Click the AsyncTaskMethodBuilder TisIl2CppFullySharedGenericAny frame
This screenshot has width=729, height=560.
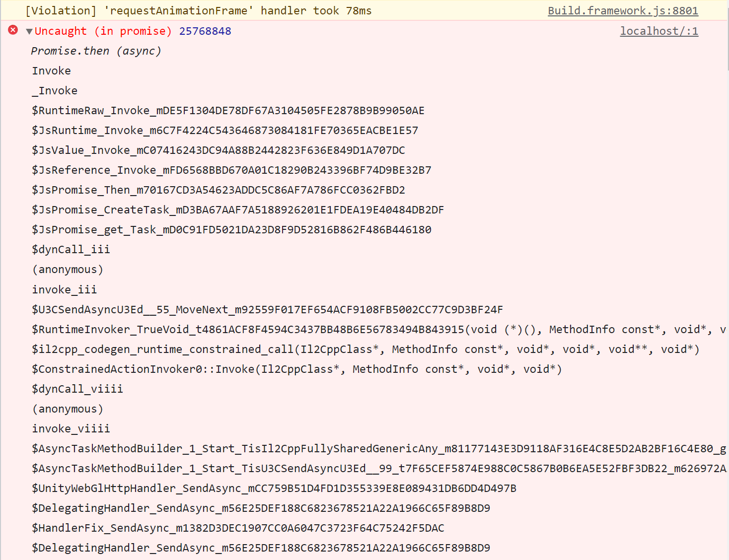[x=379, y=449]
